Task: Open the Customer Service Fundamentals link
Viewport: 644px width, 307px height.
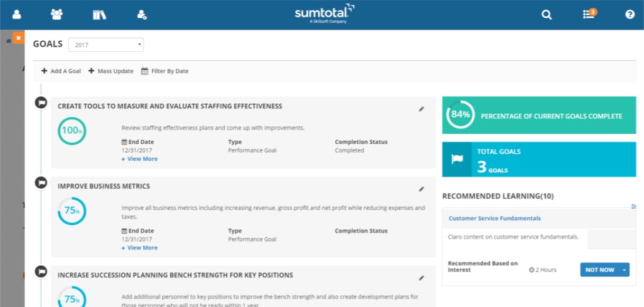Action: (494, 218)
